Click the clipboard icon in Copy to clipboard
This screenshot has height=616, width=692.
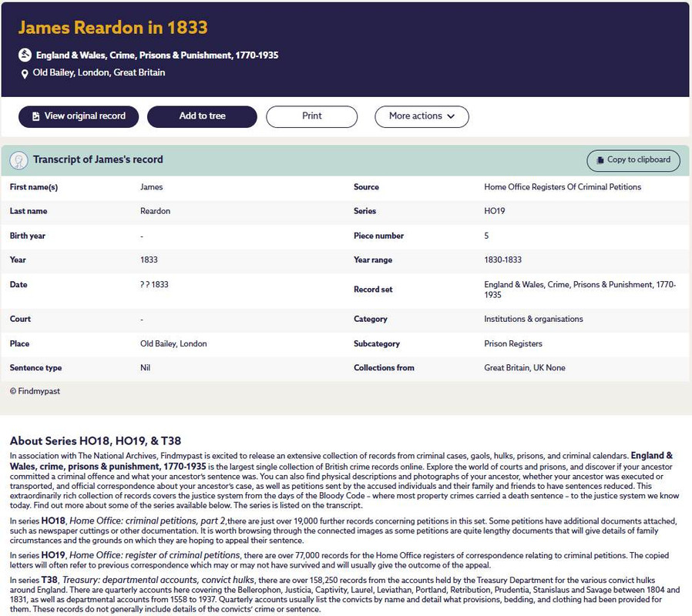point(600,160)
